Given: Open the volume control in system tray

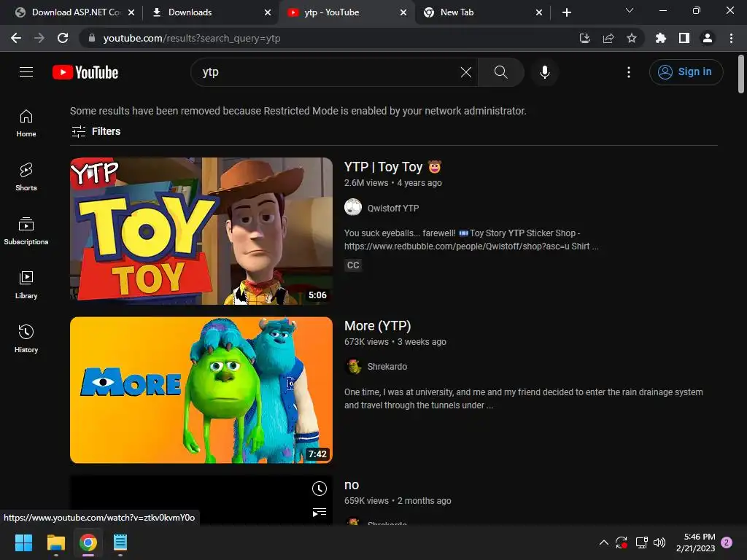Looking at the screenshot, I should pyautogui.click(x=659, y=542).
